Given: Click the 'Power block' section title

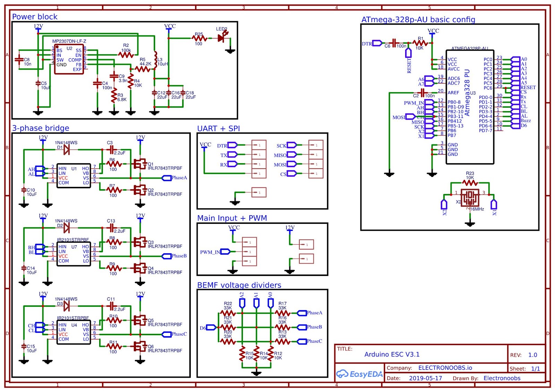Looking at the screenshot, I should 35,17.
